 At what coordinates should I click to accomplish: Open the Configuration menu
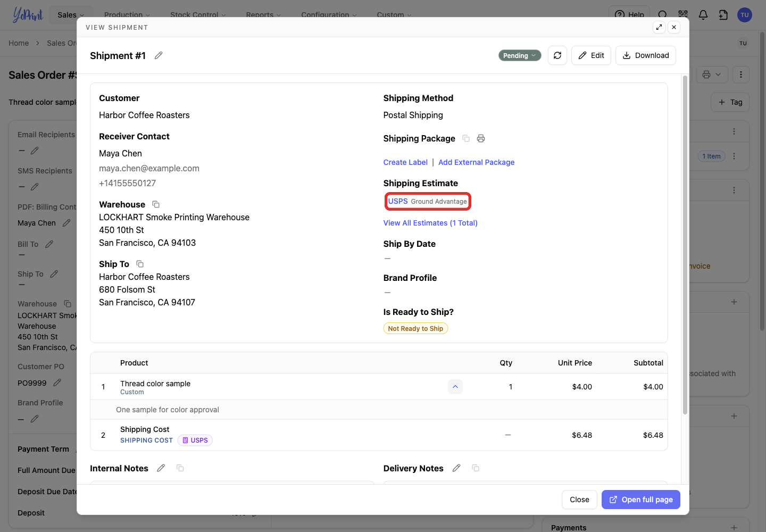[329, 15]
